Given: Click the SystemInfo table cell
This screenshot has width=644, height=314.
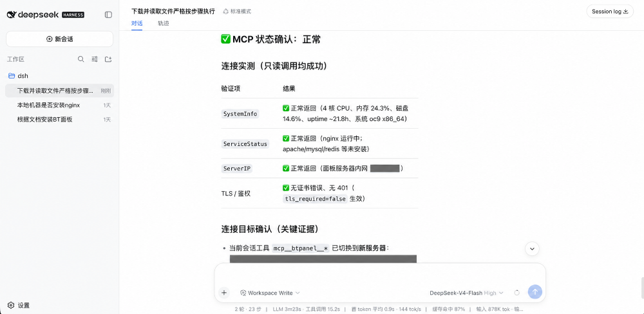Looking at the screenshot, I should coord(240,114).
